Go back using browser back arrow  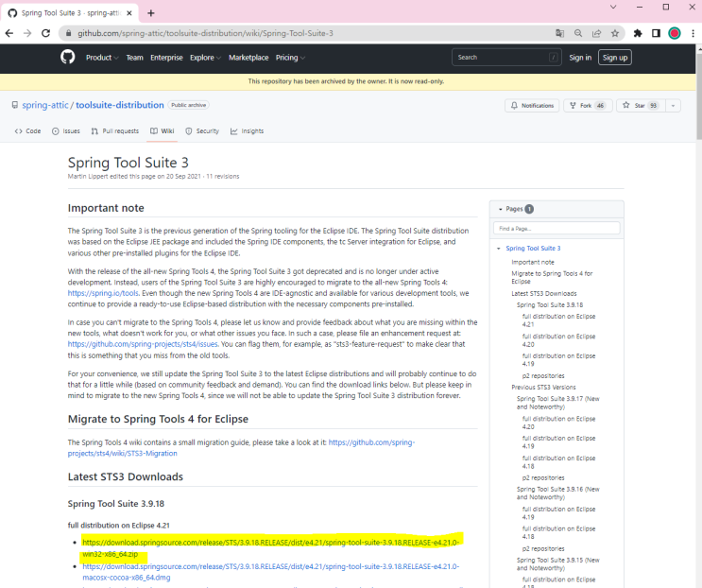click(x=9, y=32)
